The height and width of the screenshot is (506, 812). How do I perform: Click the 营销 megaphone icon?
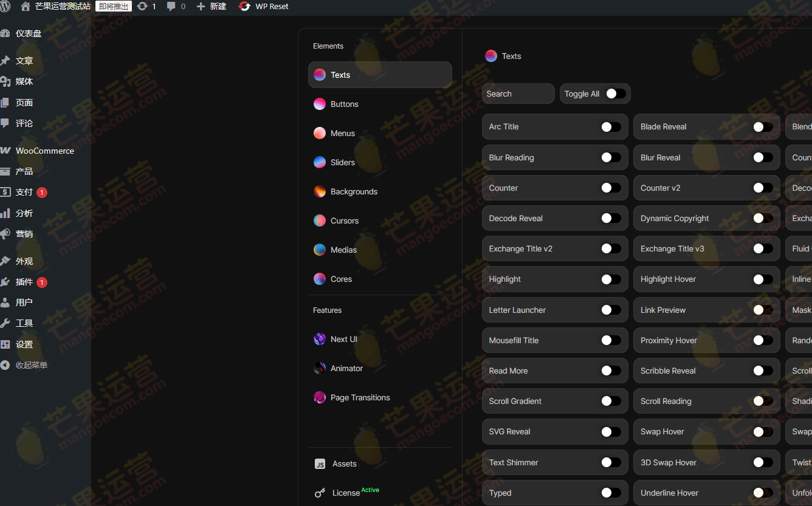(5, 234)
